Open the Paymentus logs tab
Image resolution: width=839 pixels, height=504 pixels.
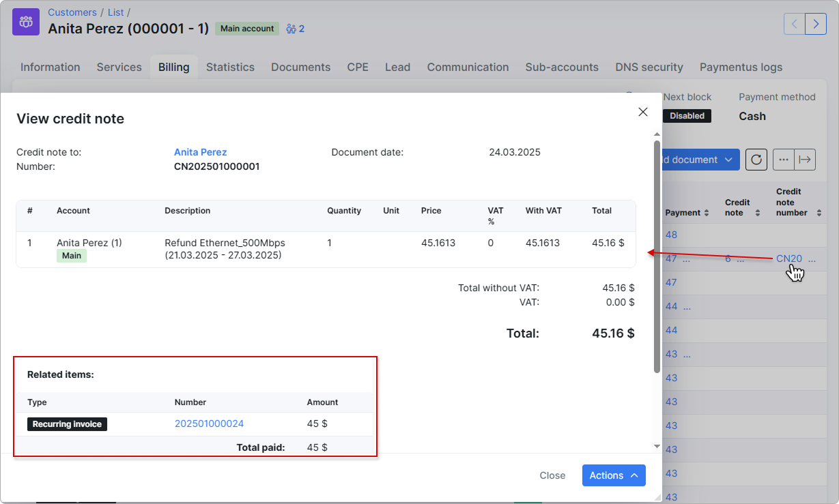[x=741, y=67]
